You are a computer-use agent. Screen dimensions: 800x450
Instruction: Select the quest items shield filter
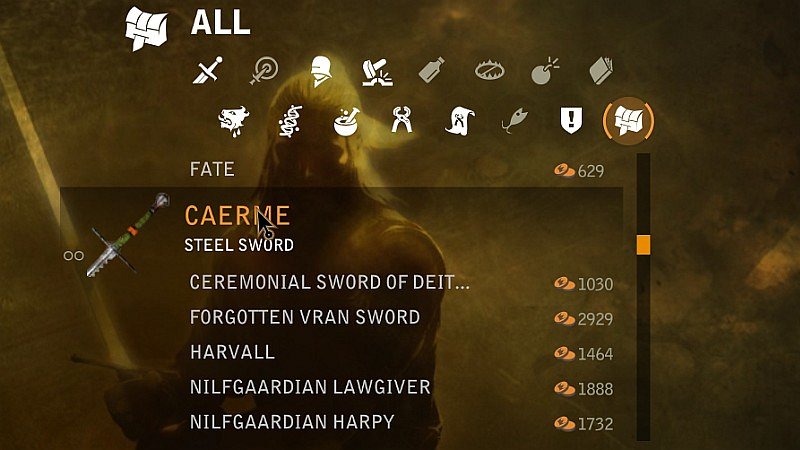(571, 121)
